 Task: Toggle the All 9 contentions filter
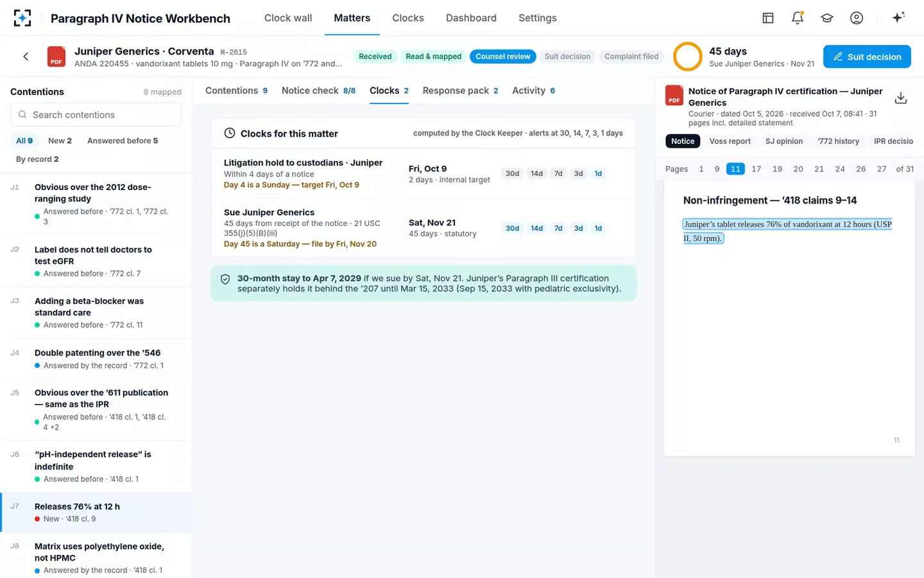tap(24, 141)
